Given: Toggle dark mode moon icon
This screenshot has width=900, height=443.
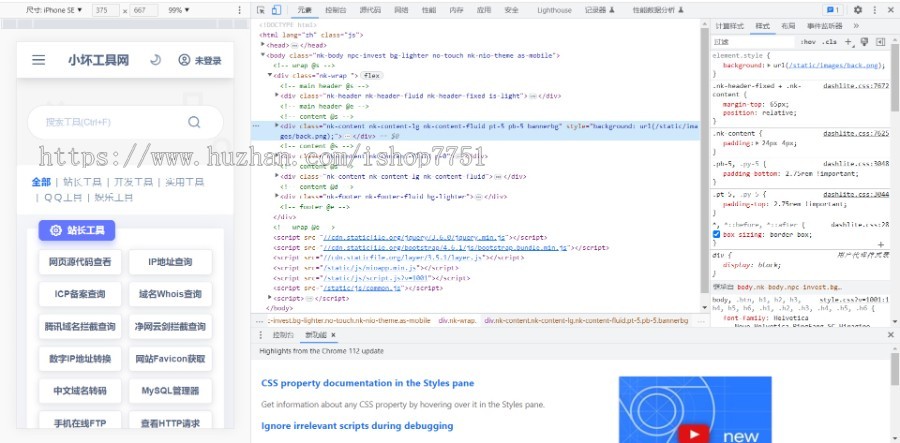Looking at the screenshot, I should coord(155,60).
